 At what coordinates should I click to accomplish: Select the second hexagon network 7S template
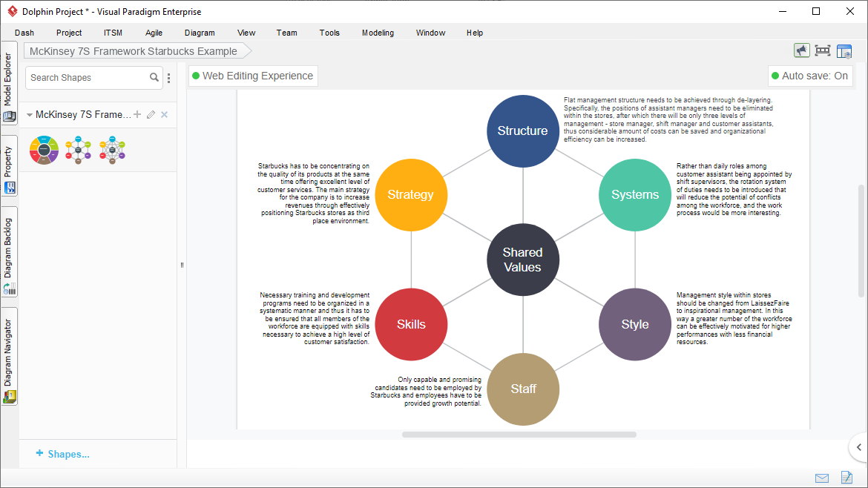coord(79,150)
